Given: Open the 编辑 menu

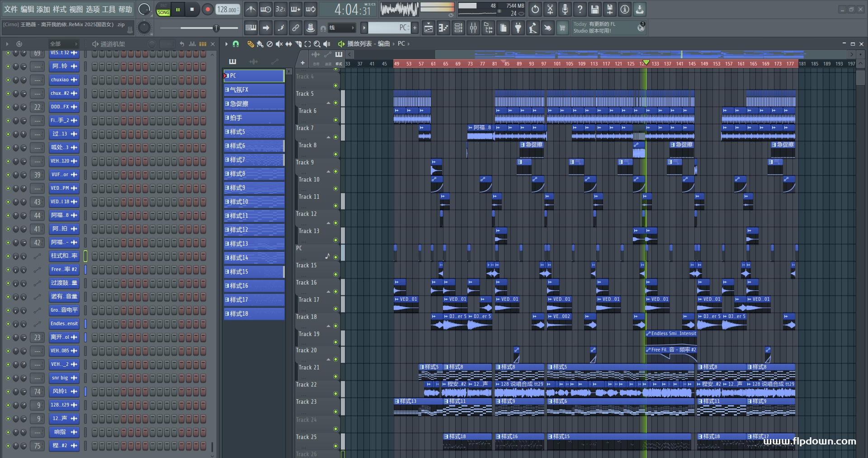Looking at the screenshot, I should click(x=27, y=9).
